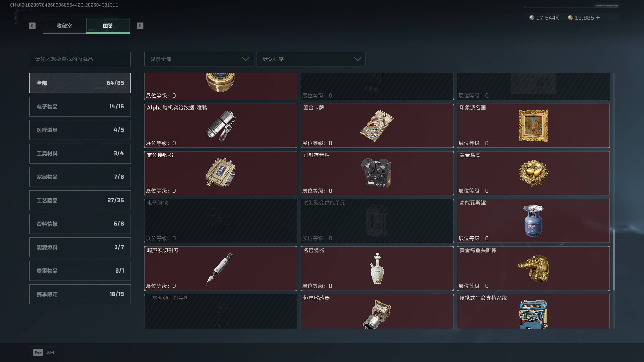Screen dimensions: 644x362
Task: Click the 超声波切割刀 cutter icon
Action: coord(220,268)
